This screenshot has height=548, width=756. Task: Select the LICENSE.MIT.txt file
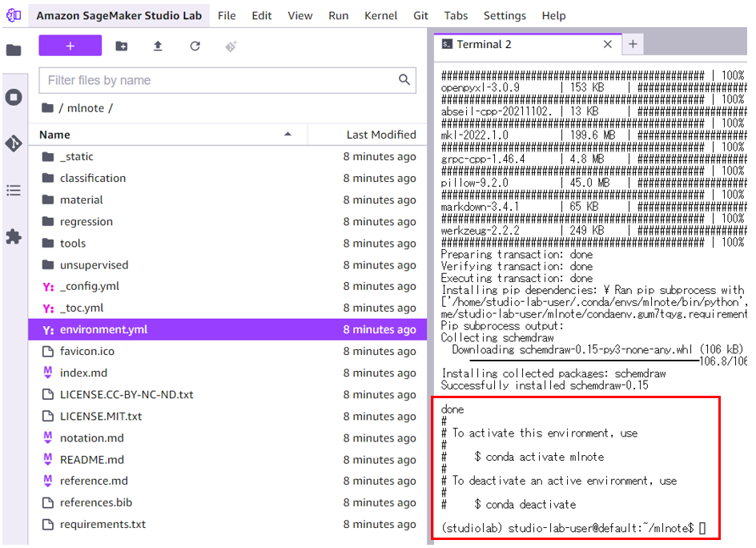point(227,417)
